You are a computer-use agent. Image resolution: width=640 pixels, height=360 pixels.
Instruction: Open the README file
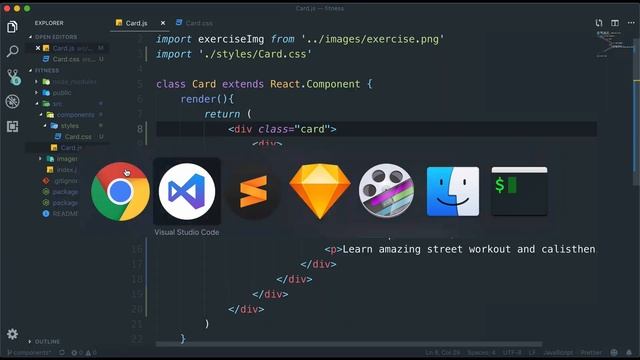coord(65,213)
